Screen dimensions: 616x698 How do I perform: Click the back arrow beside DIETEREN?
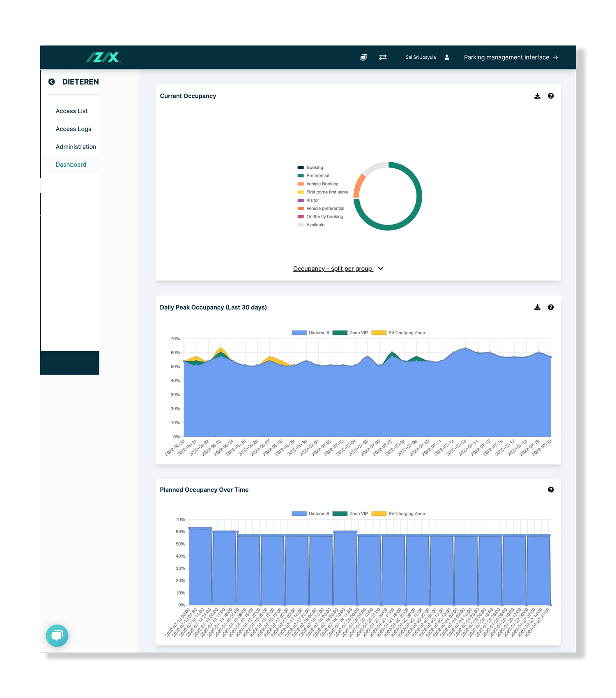[52, 82]
